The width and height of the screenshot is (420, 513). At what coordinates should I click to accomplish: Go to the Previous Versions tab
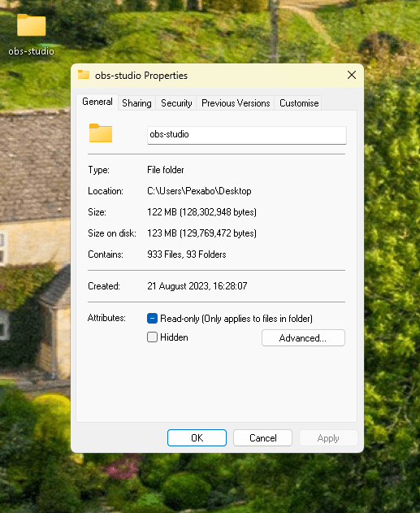[x=236, y=103]
